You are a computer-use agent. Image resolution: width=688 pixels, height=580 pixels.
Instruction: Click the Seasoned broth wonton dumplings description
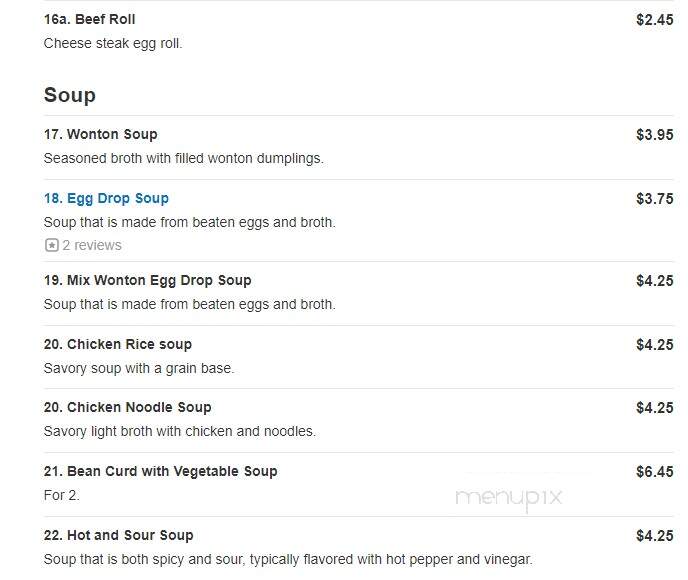coord(183,158)
